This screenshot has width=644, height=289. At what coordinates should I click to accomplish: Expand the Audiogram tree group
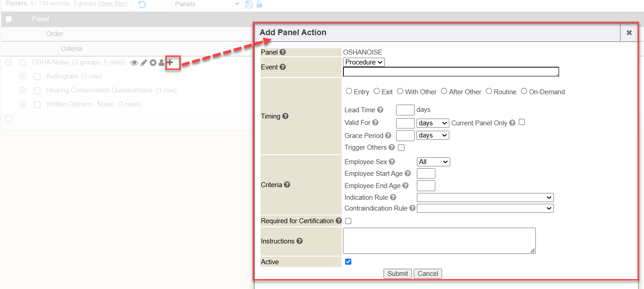point(23,77)
